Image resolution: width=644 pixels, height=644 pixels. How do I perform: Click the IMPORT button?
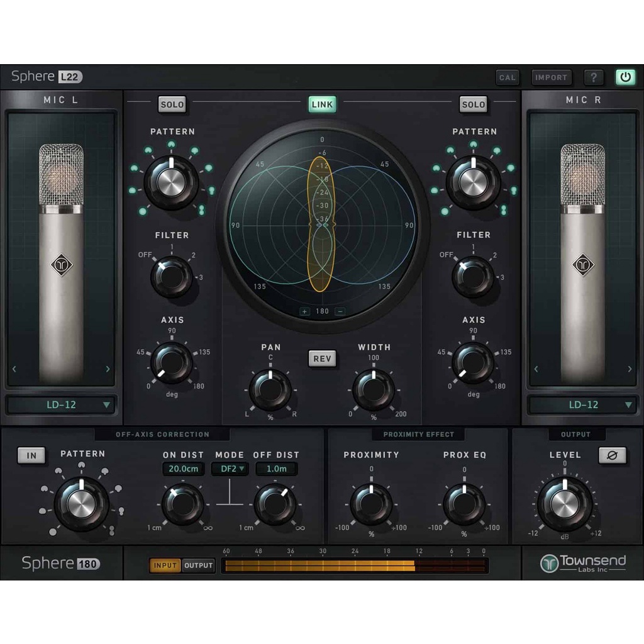coord(552,77)
